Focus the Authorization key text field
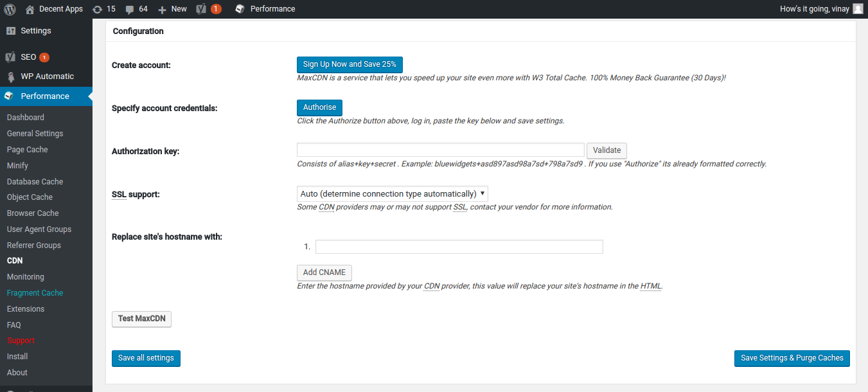868x392 pixels. (x=440, y=150)
